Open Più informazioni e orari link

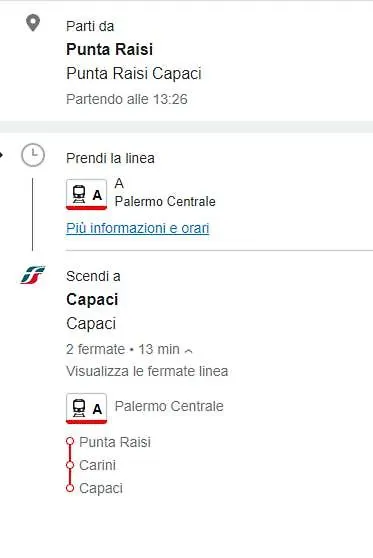coord(137,228)
